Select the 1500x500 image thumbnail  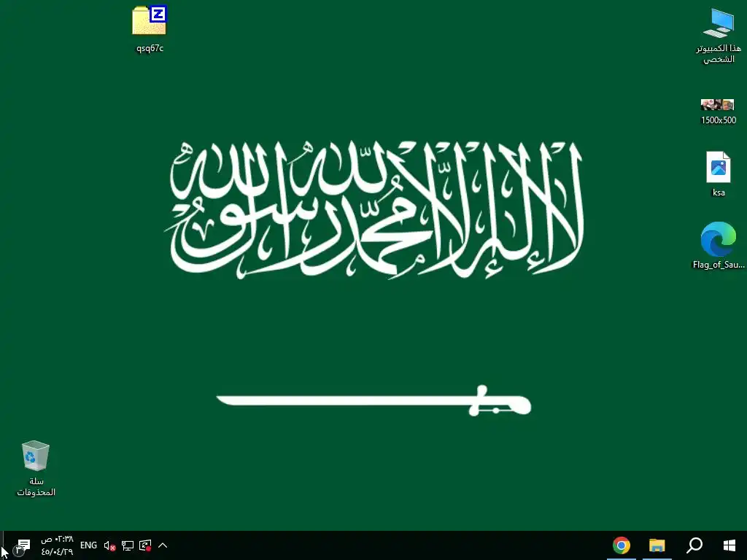click(x=718, y=105)
